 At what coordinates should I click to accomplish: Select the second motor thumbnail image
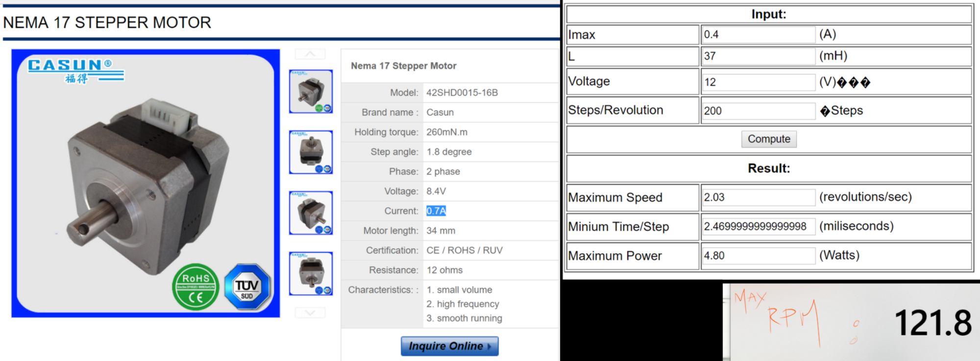311,152
